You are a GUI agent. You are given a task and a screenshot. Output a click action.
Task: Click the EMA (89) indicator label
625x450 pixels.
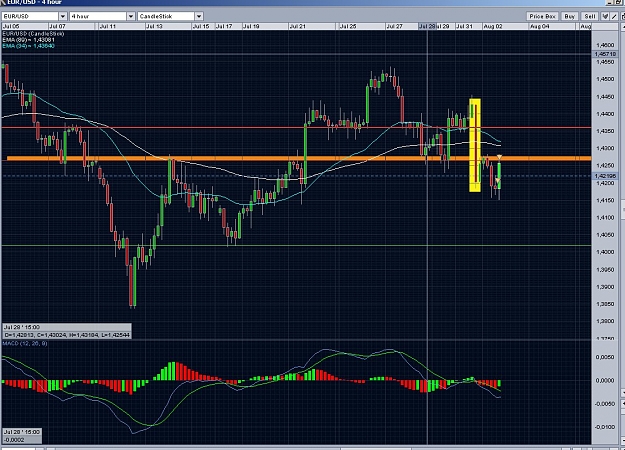point(28,40)
